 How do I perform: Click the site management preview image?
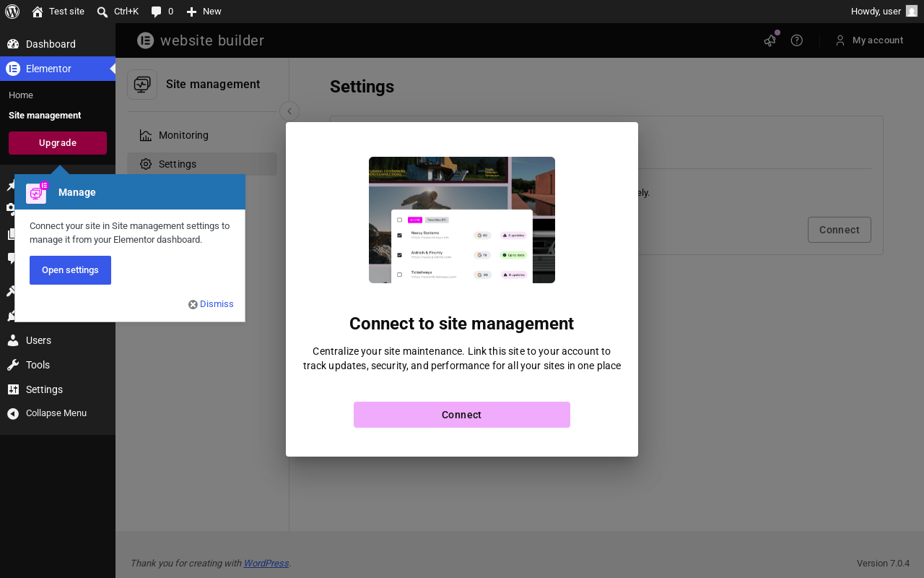[x=462, y=220]
